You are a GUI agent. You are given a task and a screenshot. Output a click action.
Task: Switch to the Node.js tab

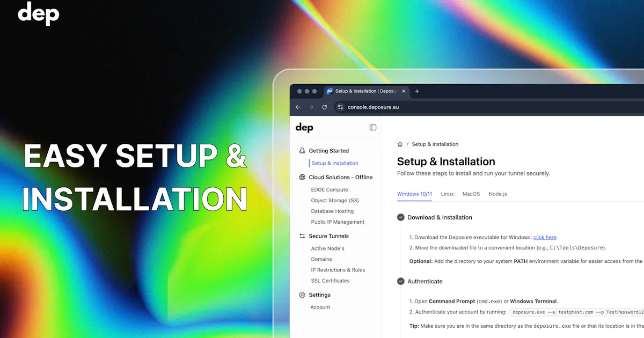497,194
